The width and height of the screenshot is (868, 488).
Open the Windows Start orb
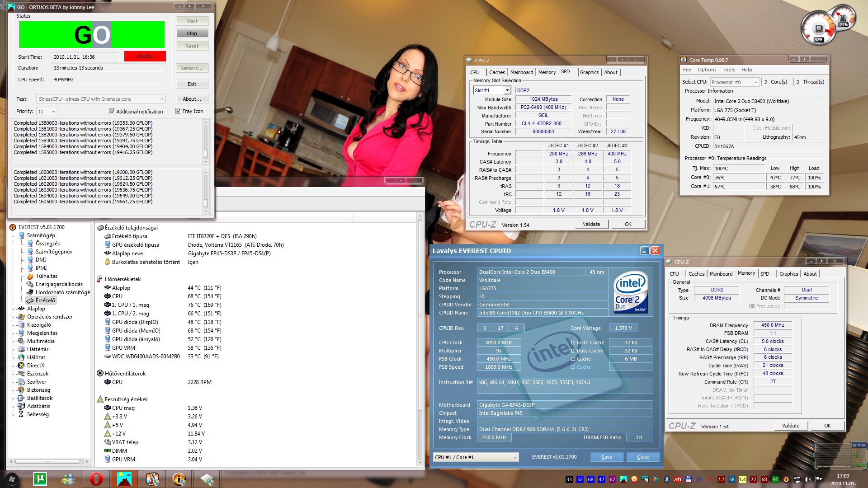coord(11,479)
